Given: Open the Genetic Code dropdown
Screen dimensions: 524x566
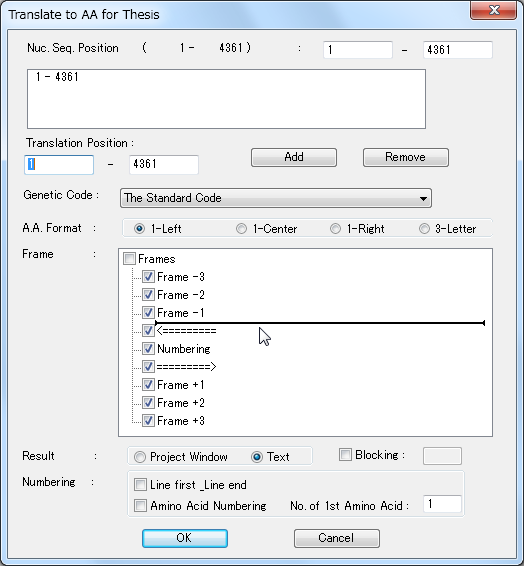Looking at the screenshot, I should click(x=276, y=198).
